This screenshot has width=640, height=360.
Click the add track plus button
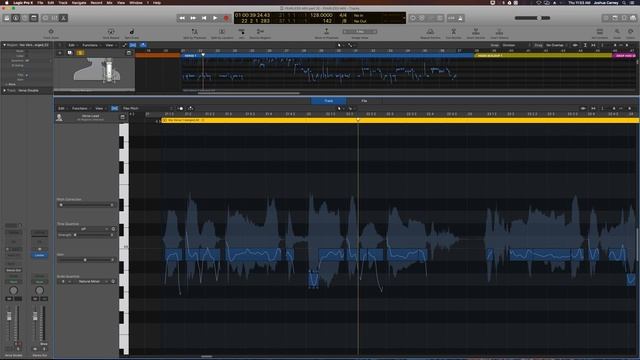(60, 53)
